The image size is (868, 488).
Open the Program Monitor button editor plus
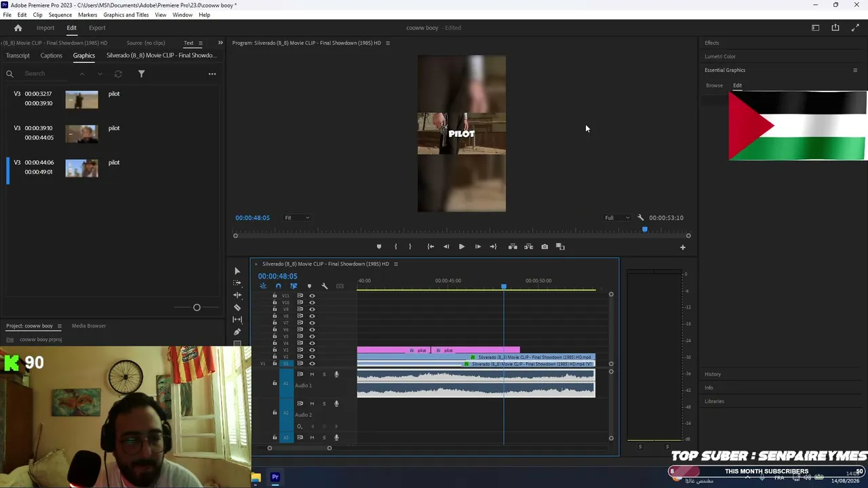click(x=683, y=247)
